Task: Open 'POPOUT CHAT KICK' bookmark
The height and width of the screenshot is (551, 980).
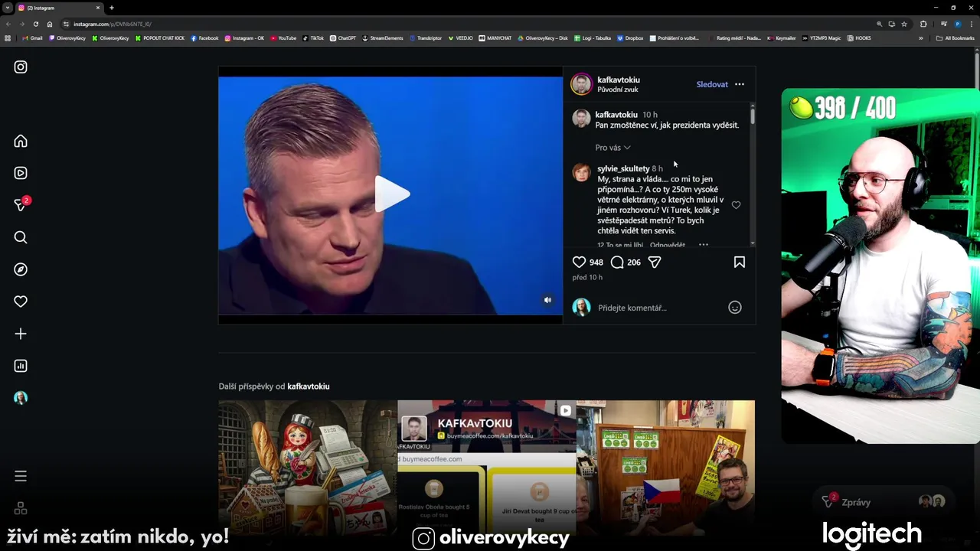Action: (159, 38)
